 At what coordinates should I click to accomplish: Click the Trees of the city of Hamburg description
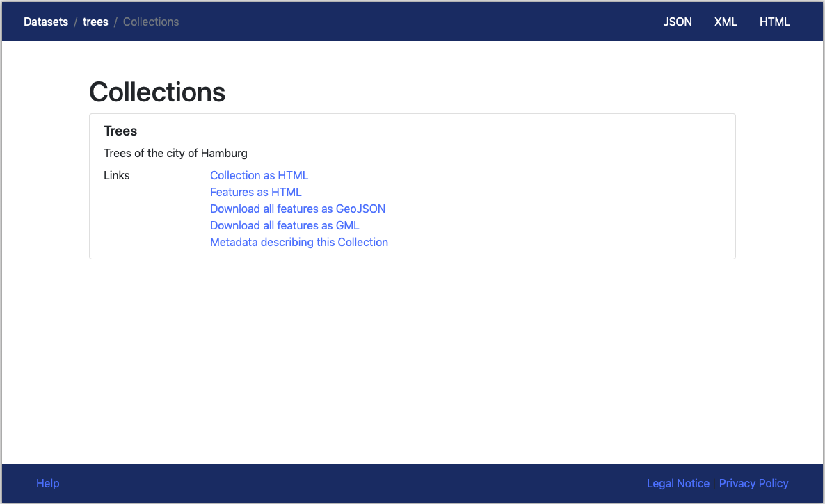tap(175, 153)
